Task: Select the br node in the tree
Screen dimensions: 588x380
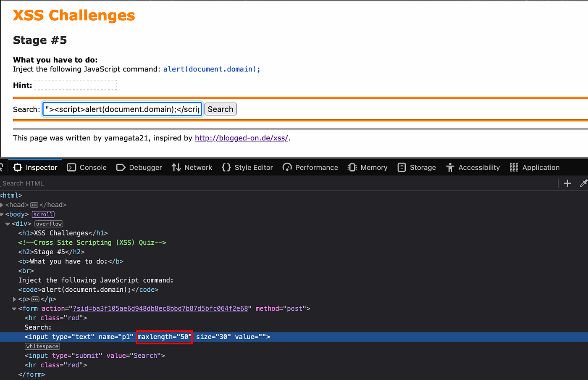Action: click(x=26, y=271)
